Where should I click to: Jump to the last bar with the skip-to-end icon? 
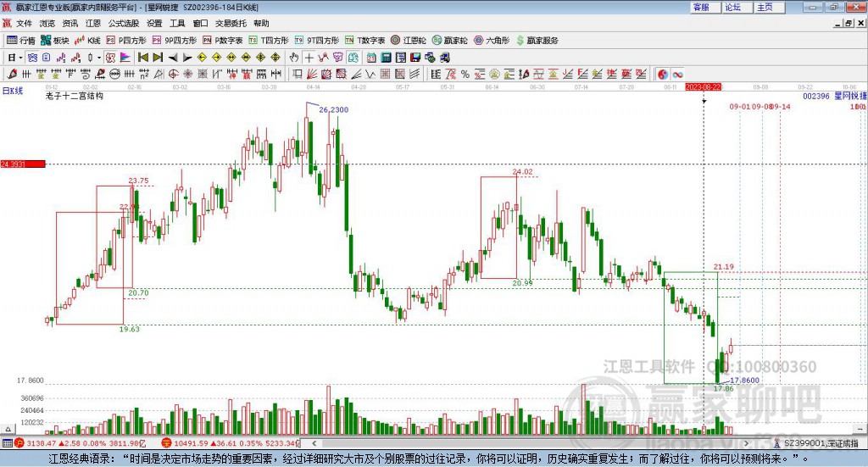pos(158,57)
